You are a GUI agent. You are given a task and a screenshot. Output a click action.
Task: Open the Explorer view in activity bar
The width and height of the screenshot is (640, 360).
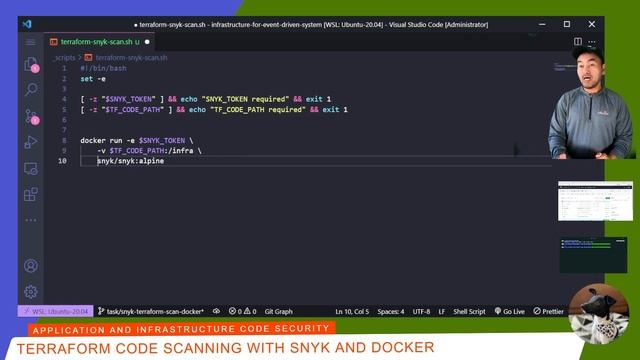[x=31, y=64]
